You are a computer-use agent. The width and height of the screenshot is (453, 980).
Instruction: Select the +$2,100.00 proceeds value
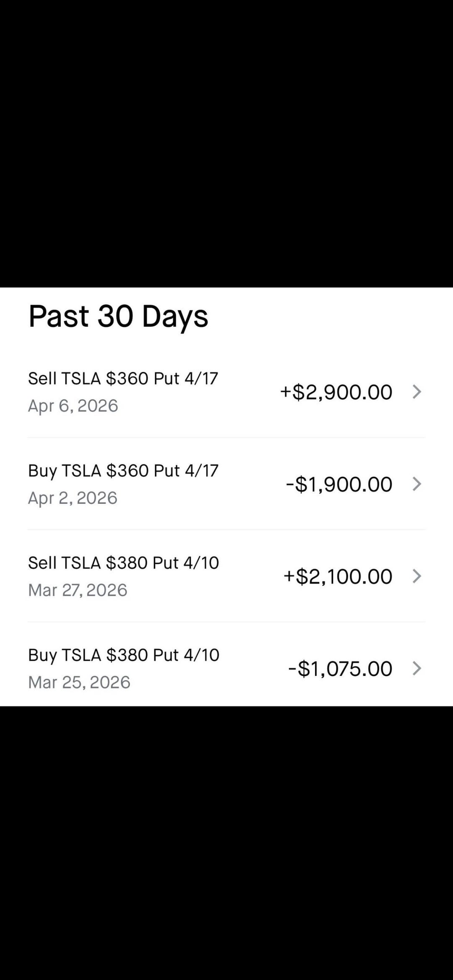pyautogui.click(x=338, y=577)
